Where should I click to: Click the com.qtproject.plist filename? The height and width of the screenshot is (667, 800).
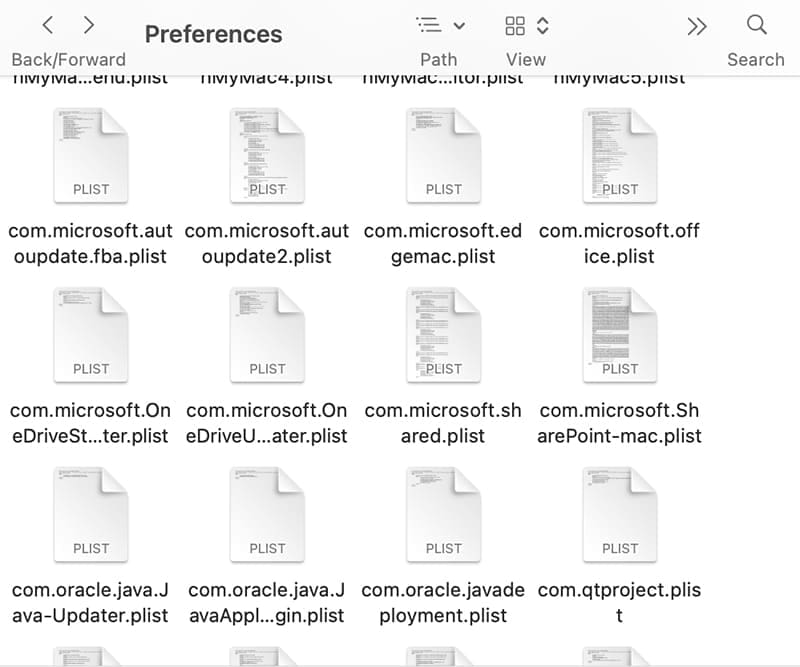619,603
